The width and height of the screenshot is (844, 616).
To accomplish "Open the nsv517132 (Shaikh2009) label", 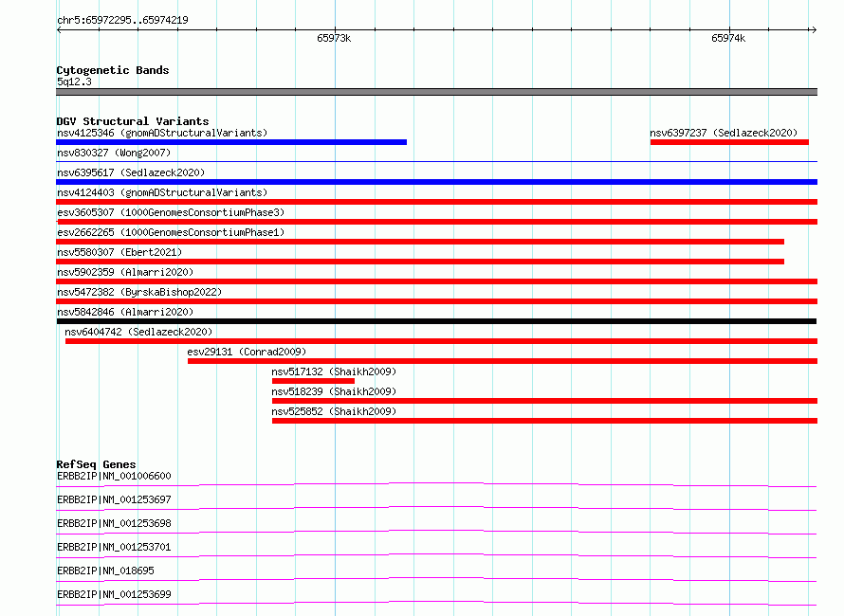I will point(334,371).
